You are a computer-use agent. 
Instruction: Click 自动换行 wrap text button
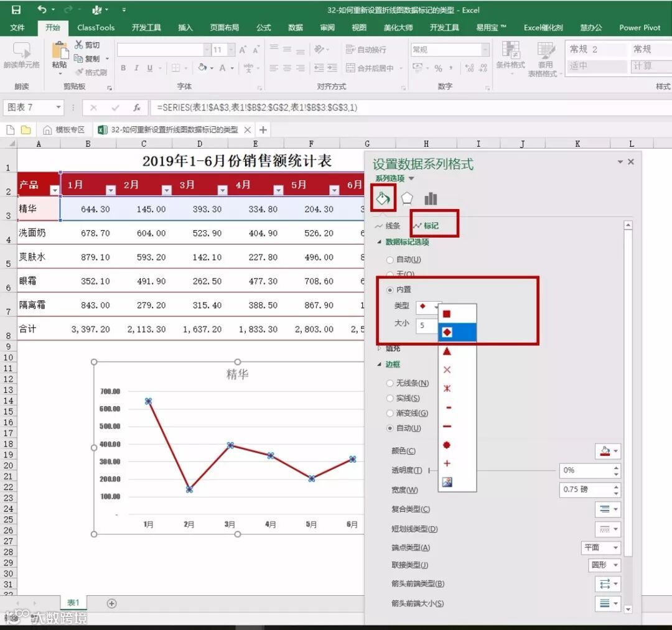point(366,50)
